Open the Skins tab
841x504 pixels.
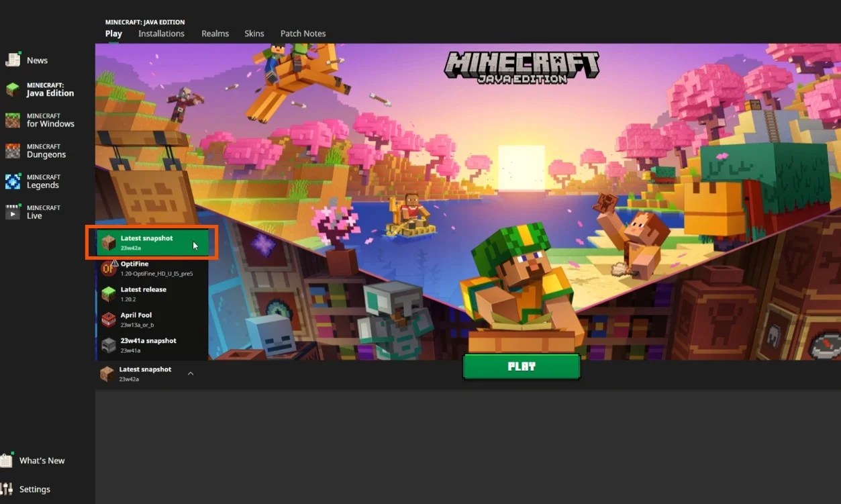(x=254, y=34)
